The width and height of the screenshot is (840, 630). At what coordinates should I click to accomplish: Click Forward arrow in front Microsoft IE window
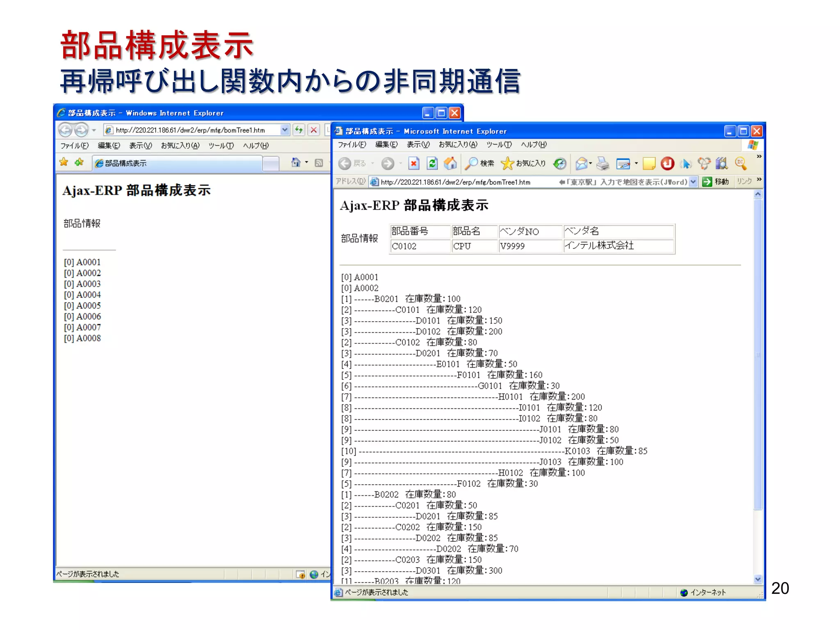388,164
